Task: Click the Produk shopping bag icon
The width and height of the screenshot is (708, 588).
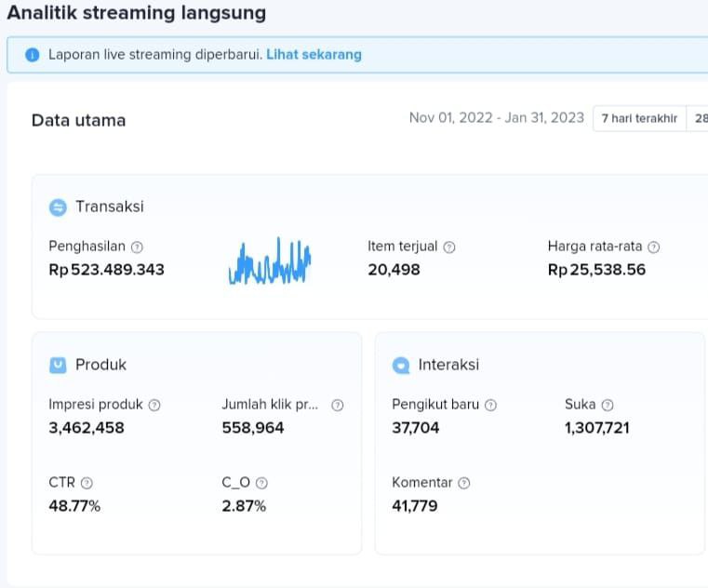Action: (58, 366)
